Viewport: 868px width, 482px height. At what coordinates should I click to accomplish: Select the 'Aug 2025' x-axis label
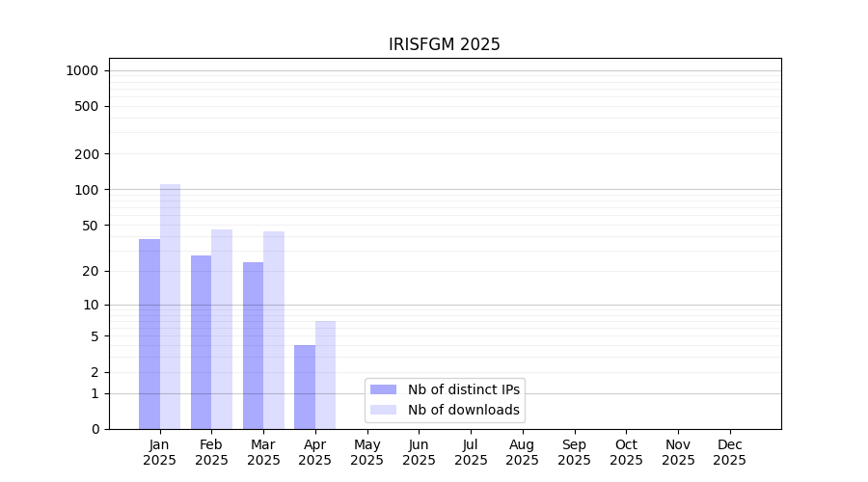tap(522, 452)
